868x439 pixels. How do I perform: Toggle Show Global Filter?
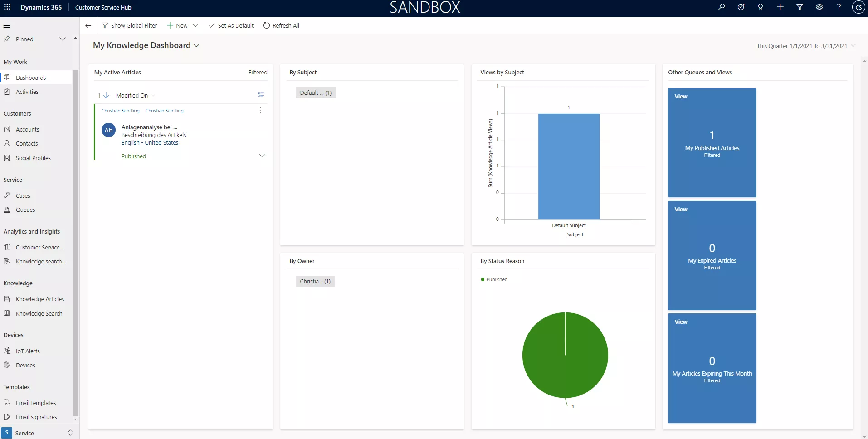tap(129, 25)
